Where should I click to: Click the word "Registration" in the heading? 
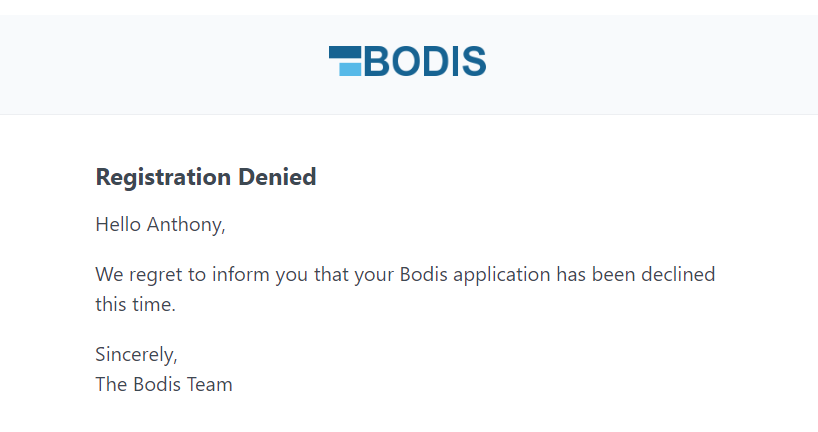pos(164,178)
